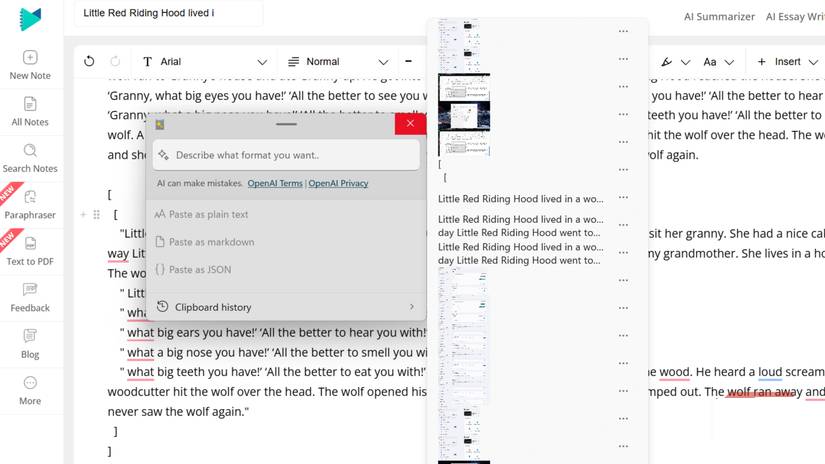Open the AI Essay Writer tab
This screenshot has width=825, height=464.
point(795,17)
